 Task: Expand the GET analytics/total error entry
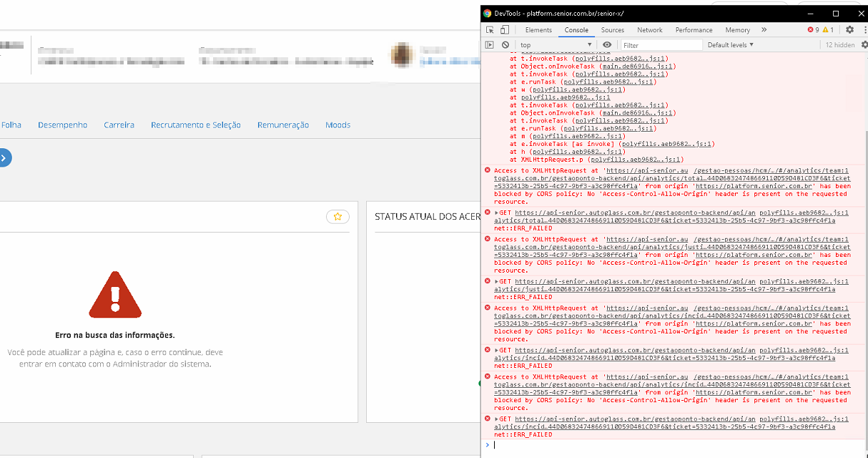coord(497,213)
